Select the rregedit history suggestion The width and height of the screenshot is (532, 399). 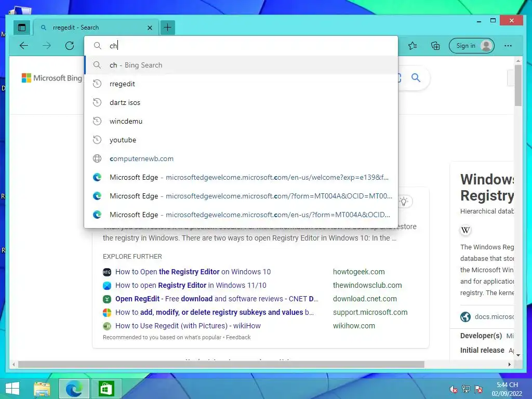click(241, 84)
